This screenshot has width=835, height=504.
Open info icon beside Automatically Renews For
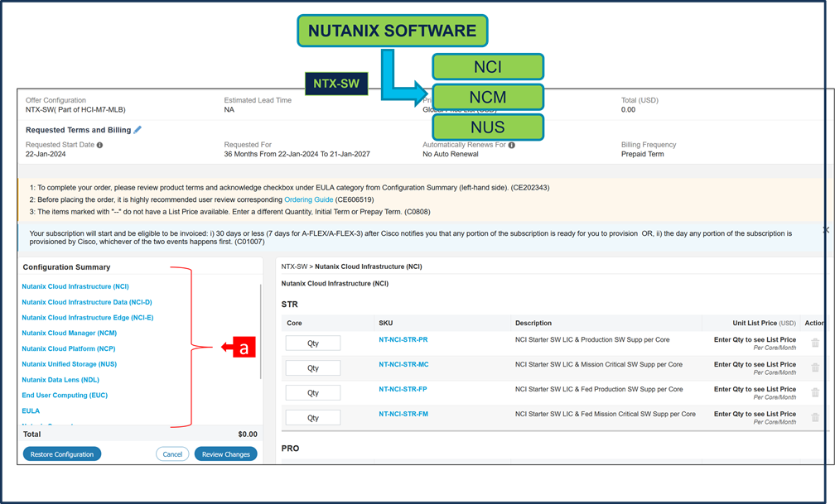pyautogui.click(x=512, y=145)
